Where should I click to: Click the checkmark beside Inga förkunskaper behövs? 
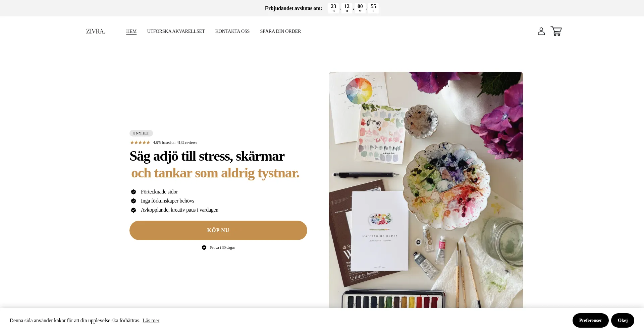coord(133,201)
